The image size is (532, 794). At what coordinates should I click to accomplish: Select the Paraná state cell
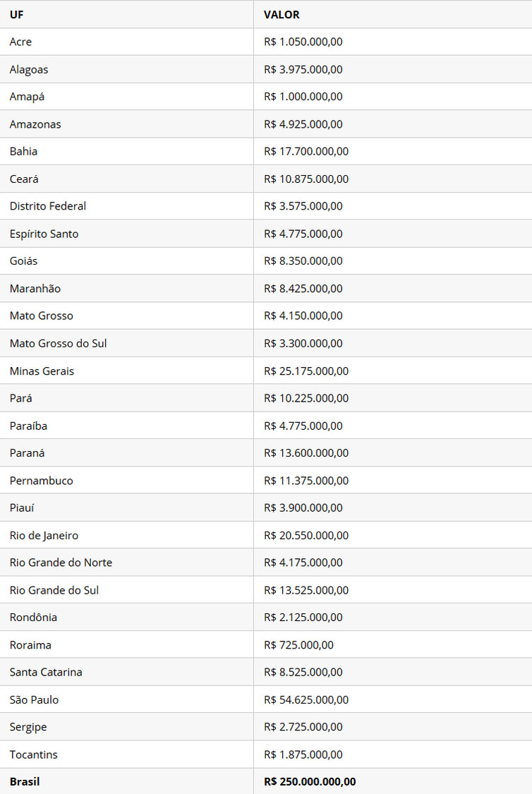point(28,453)
